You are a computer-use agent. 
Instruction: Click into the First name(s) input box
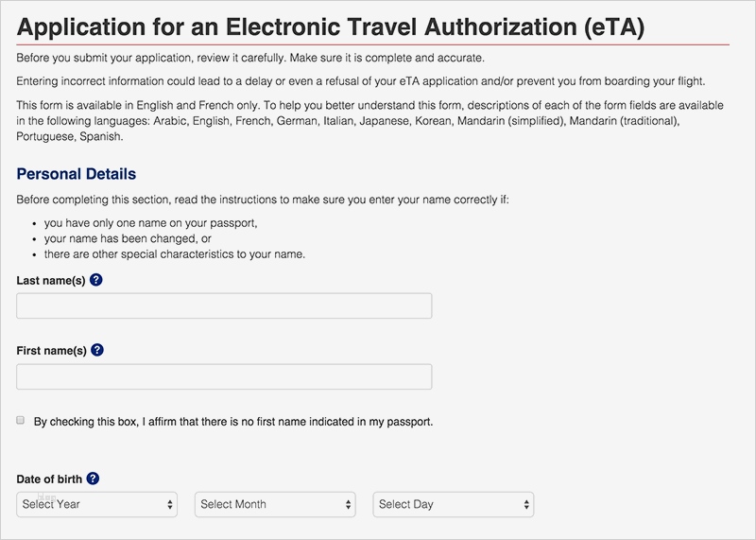(x=224, y=376)
